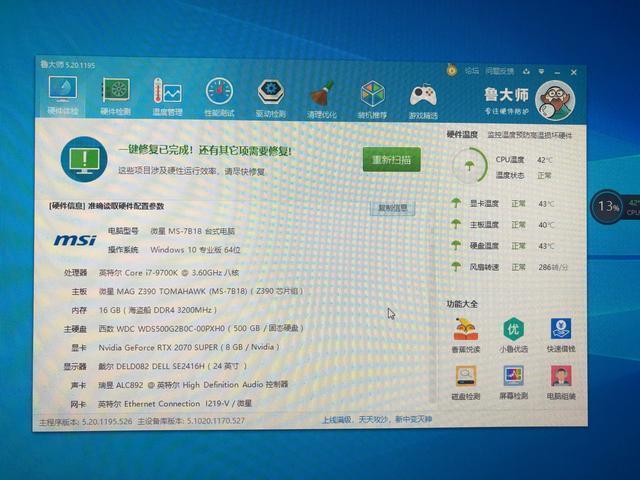Minimize the 鲁大师 window

557,72
